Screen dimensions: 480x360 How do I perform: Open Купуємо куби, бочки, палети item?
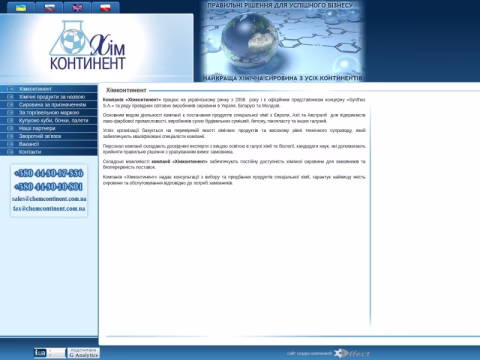pyautogui.click(x=53, y=120)
